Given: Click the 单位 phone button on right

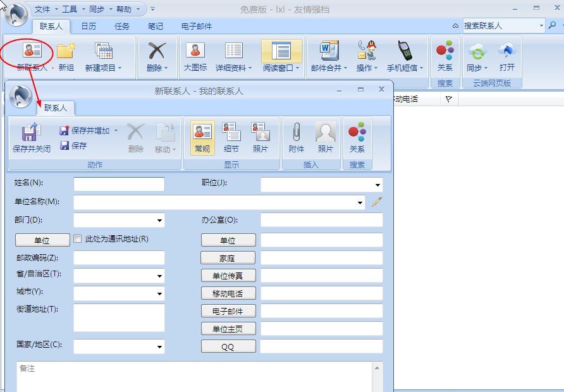Looking at the screenshot, I should coord(228,240).
